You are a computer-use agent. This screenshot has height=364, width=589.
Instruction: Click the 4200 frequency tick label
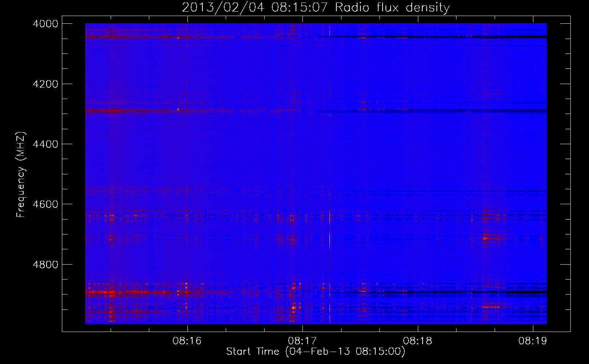(x=46, y=84)
